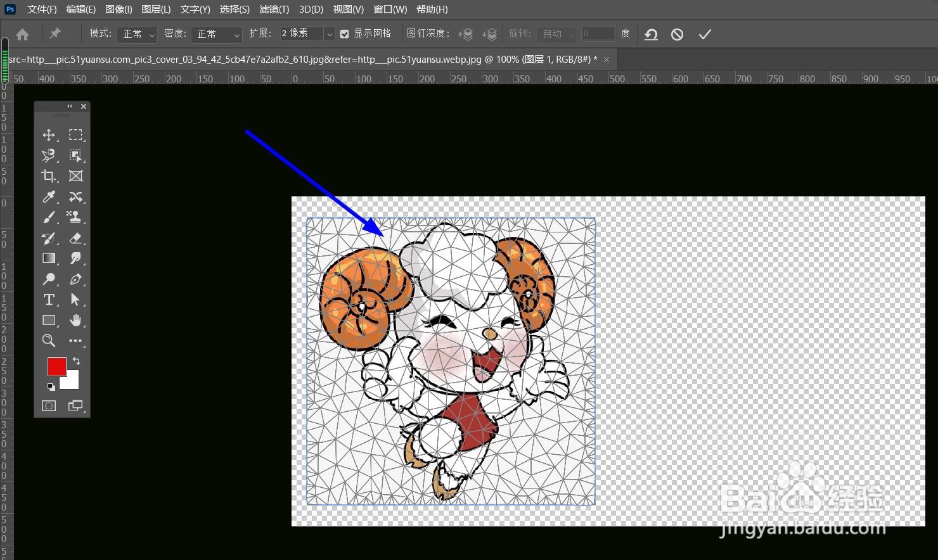Click the Puppet Warp pin tool preset icon
Screen dimensions: 938x560
(55, 34)
